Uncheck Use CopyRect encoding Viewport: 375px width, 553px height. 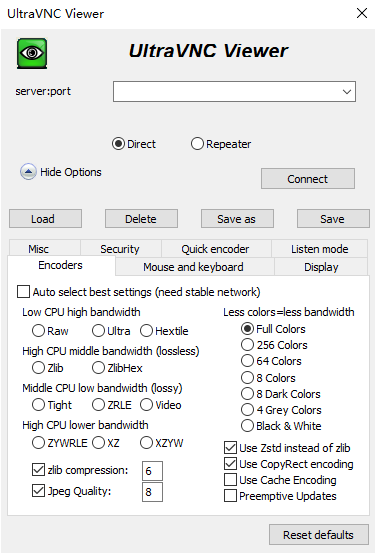click(230, 463)
